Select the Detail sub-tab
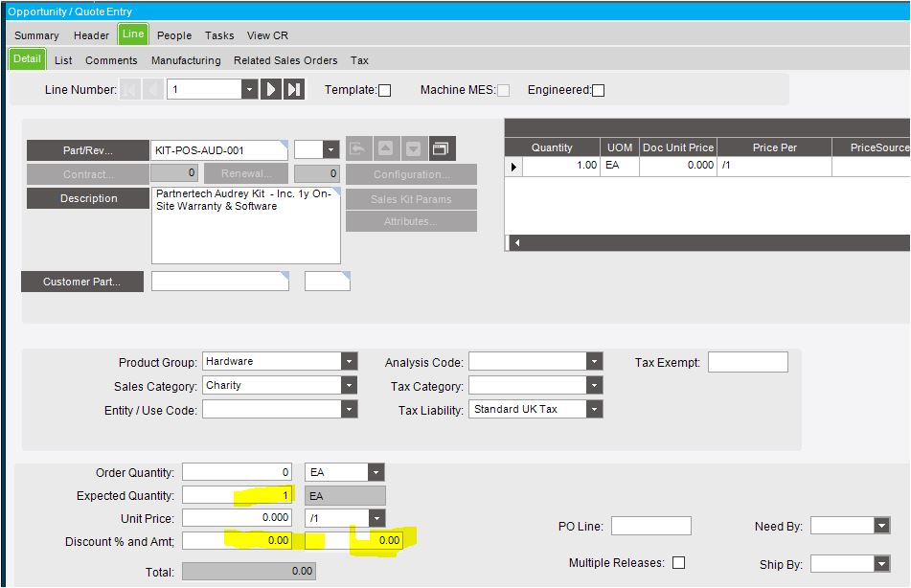The width and height of the screenshot is (911, 588). pos(27,58)
